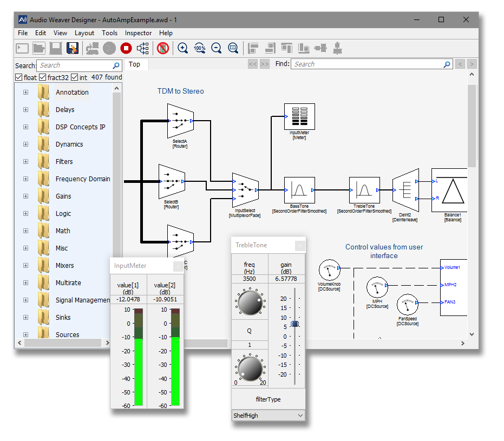Expand the Annotation folder
Screen dimensions: 504x441
pyautogui.click(x=26, y=92)
